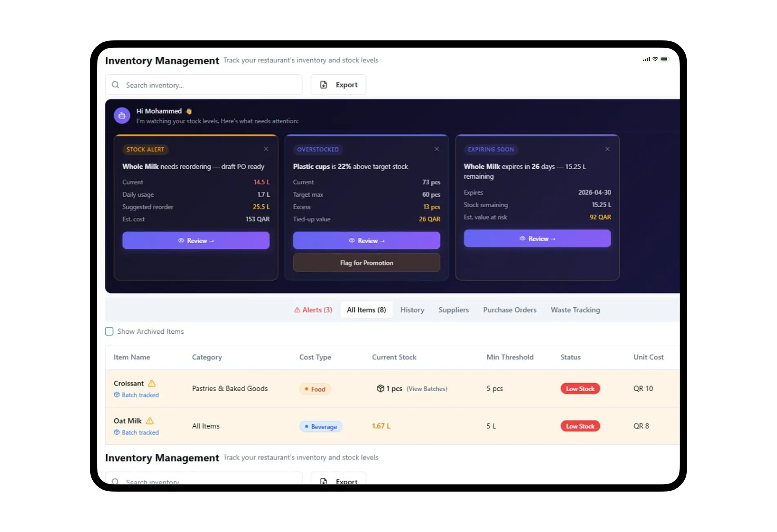
Task: Click the 26 QAR tied-up value
Action: (430, 219)
